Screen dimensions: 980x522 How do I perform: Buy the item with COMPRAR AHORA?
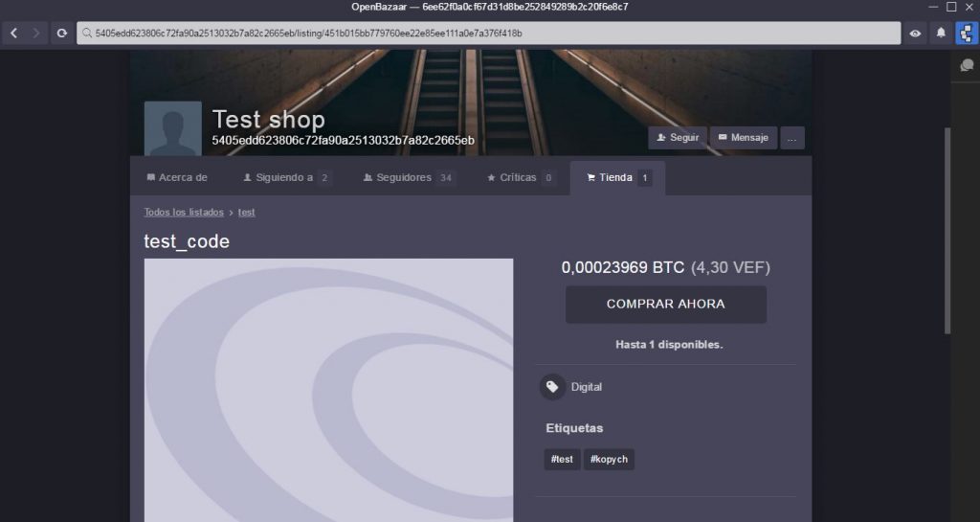[666, 305]
